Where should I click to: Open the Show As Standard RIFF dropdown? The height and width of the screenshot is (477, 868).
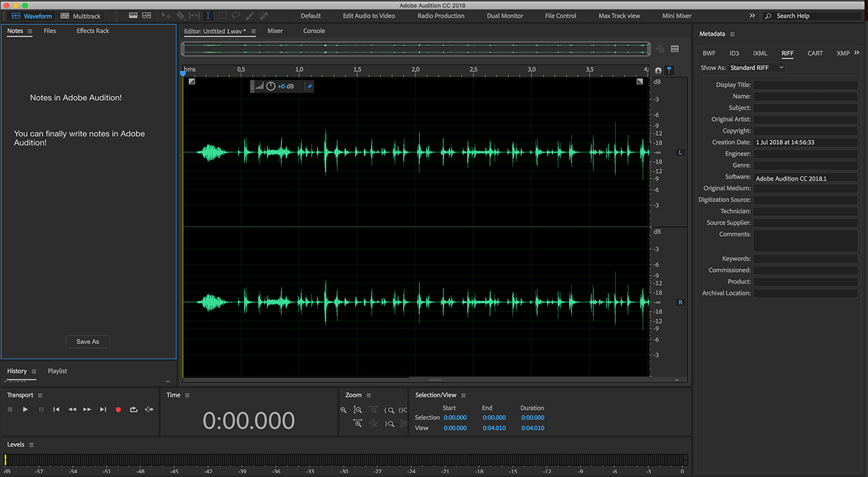[x=757, y=68]
